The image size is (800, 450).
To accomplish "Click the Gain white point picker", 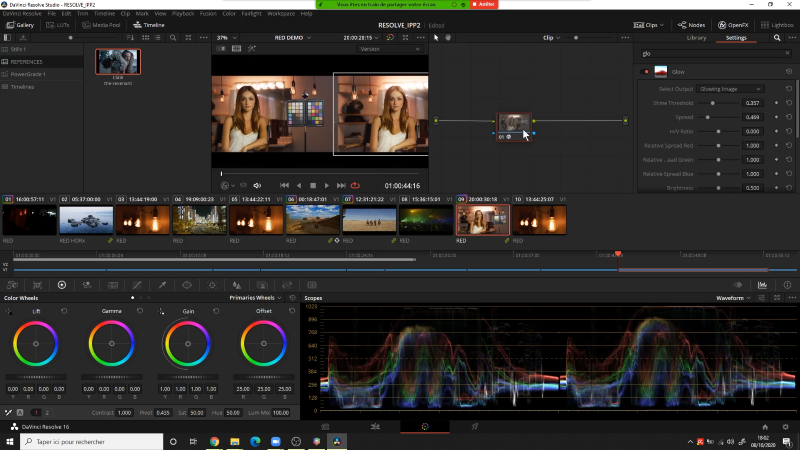I will click(161, 311).
